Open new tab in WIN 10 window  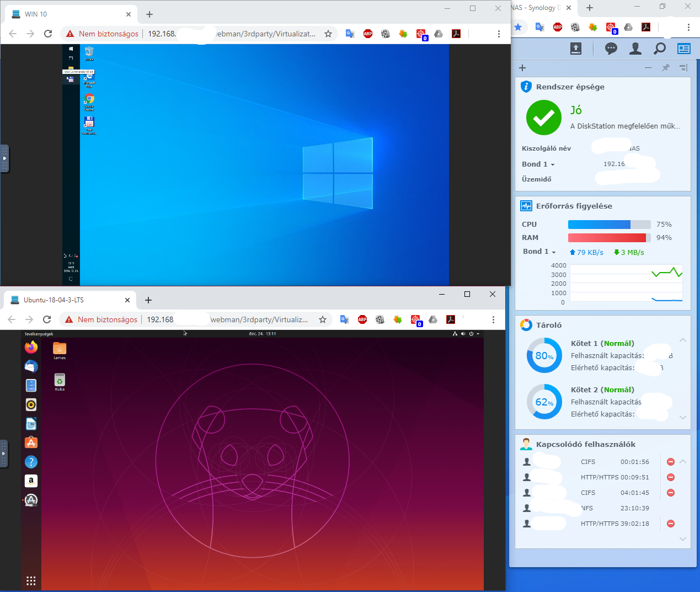click(149, 14)
